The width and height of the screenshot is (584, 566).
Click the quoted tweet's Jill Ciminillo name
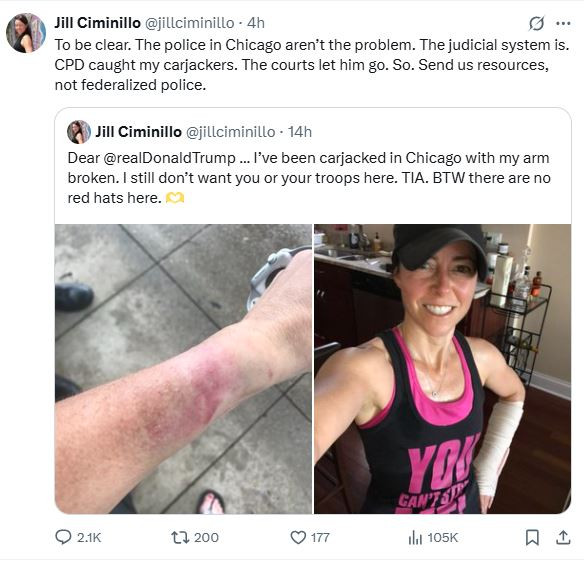(139, 132)
